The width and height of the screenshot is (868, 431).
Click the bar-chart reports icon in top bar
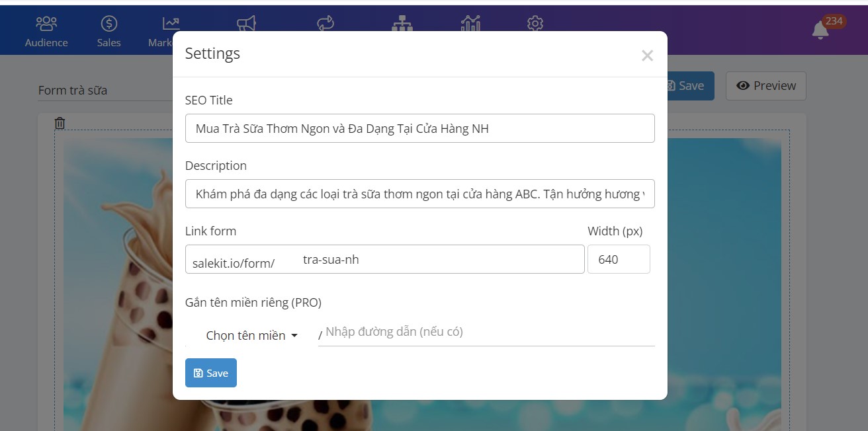coord(470,24)
